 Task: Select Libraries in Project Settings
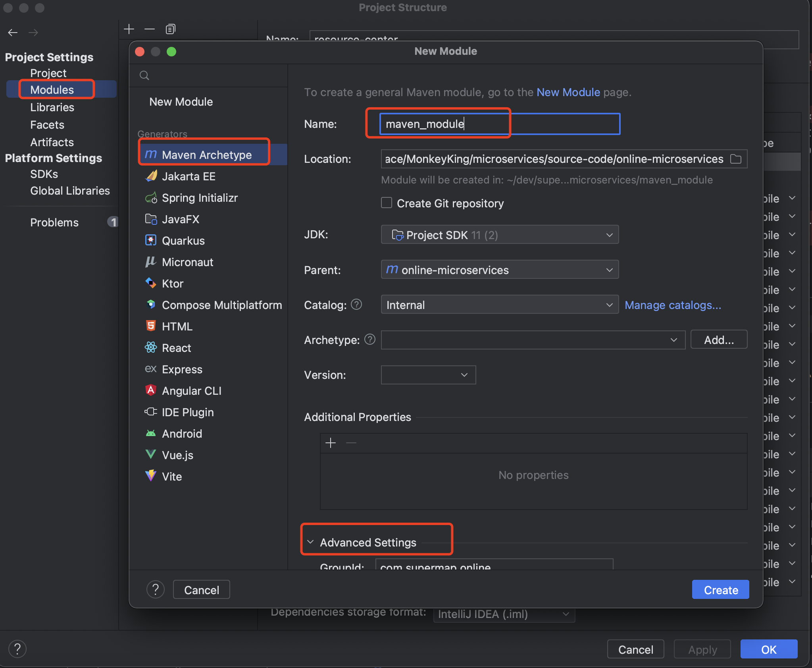pos(52,107)
